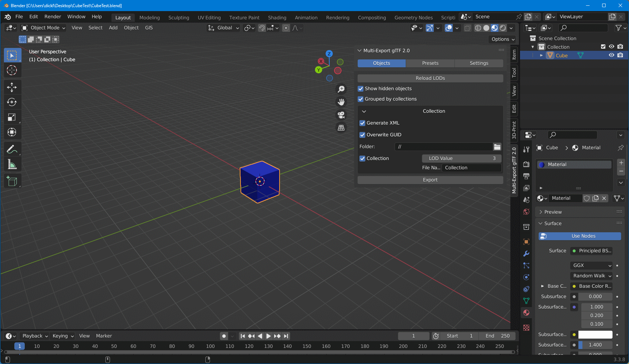Play the animation forward
Viewport: 629px width, 364px height.
click(268, 336)
